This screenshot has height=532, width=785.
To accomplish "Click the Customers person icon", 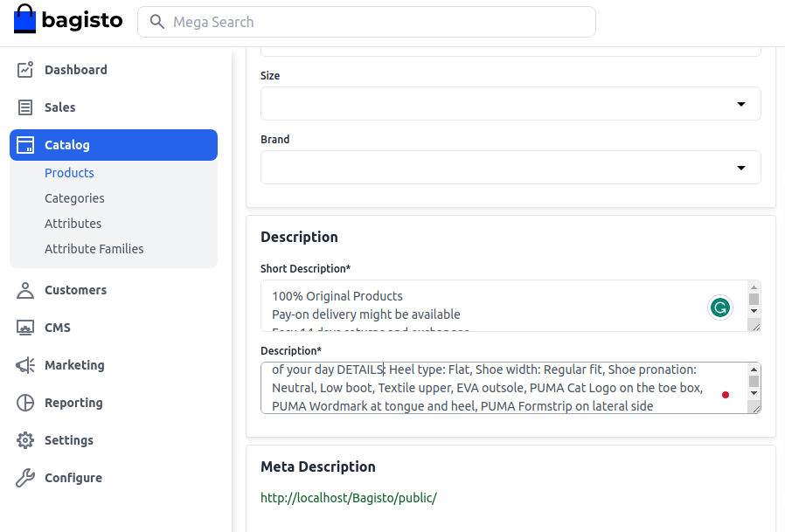I will (25, 290).
